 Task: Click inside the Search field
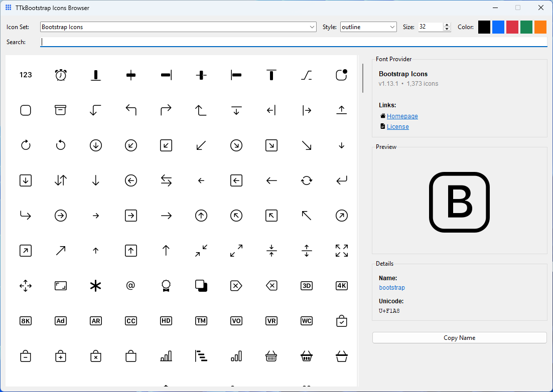coord(201,42)
